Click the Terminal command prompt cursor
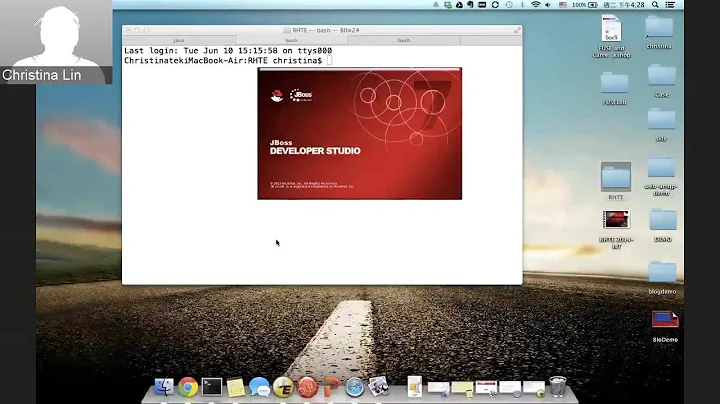The width and height of the screenshot is (720, 404). (329, 61)
